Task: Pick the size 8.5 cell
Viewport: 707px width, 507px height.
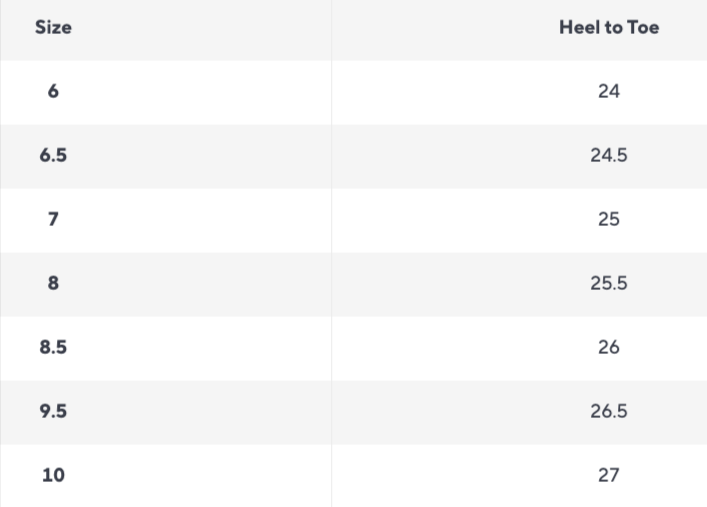Action: pos(53,347)
